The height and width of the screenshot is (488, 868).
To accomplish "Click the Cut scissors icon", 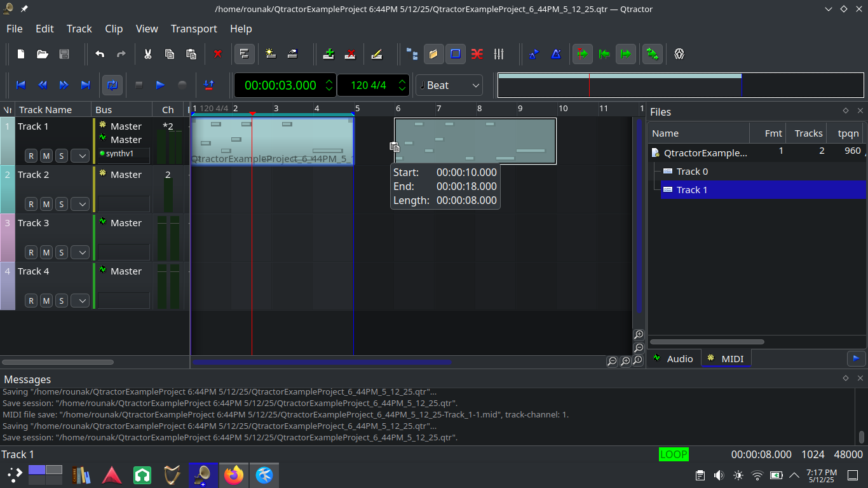I will click(147, 54).
